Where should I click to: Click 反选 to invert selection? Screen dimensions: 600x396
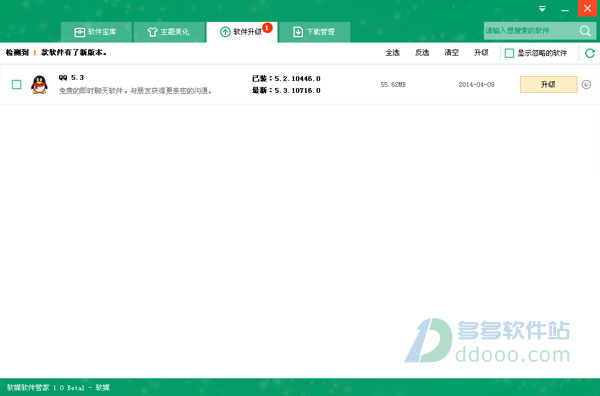click(422, 53)
